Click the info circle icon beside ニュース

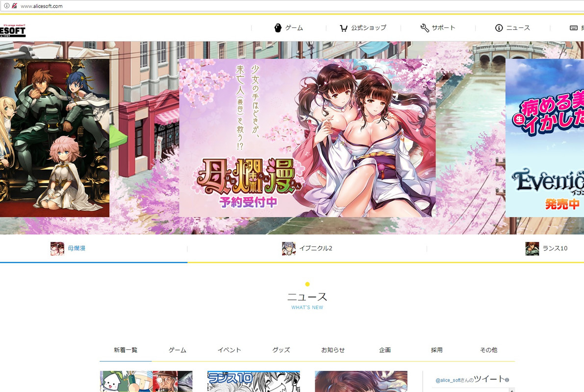coord(499,28)
